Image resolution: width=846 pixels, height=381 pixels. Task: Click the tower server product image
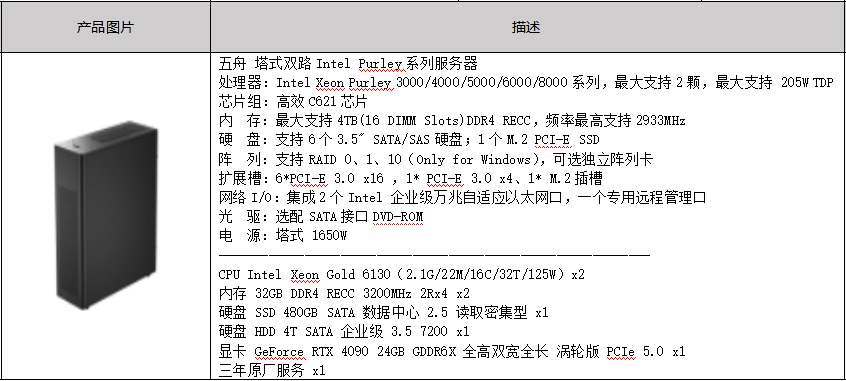click(x=106, y=215)
